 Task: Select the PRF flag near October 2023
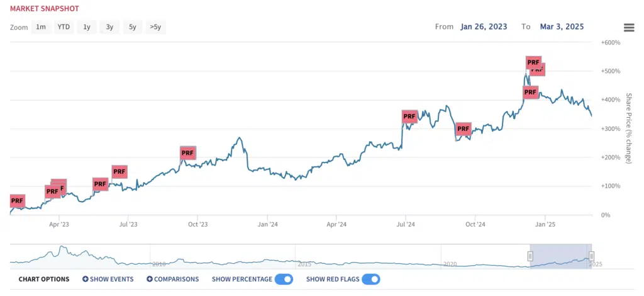click(x=187, y=153)
